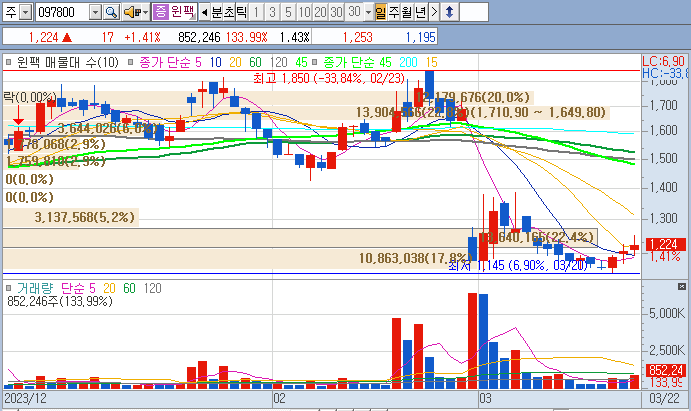
Task: Close the volume pane with the x icon
Action: tap(682, 287)
